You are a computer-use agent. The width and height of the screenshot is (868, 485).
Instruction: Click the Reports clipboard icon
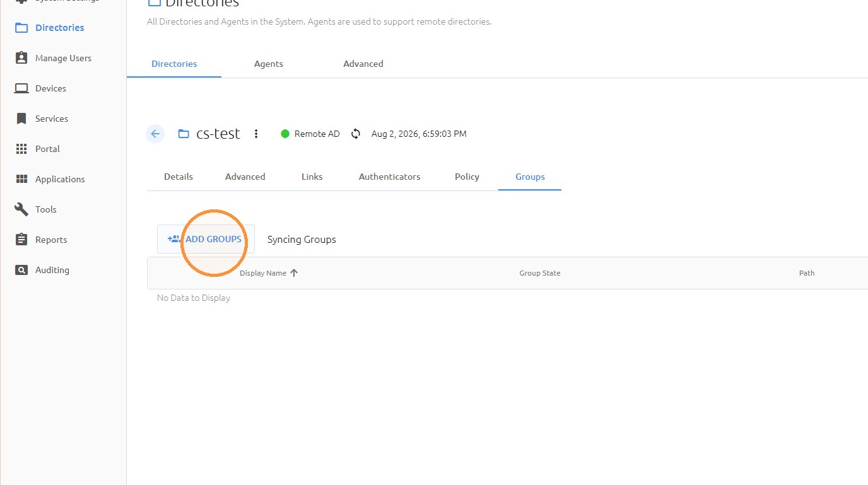point(21,240)
